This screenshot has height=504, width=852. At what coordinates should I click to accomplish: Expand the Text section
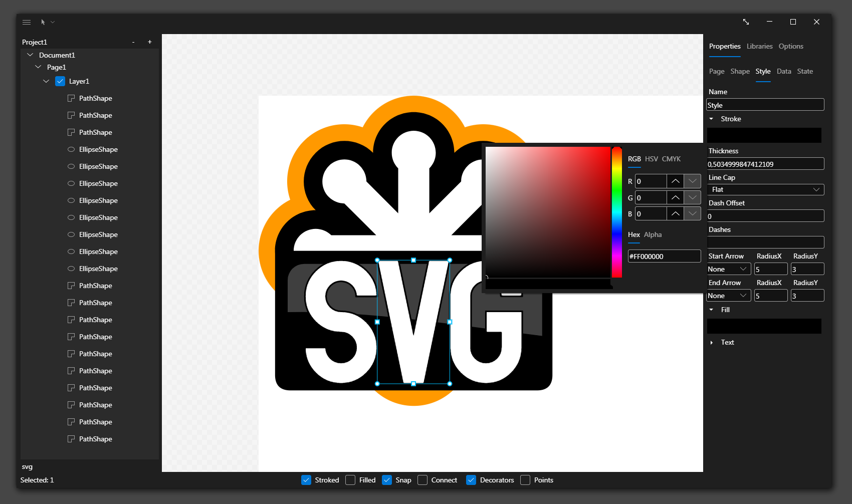(711, 342)
